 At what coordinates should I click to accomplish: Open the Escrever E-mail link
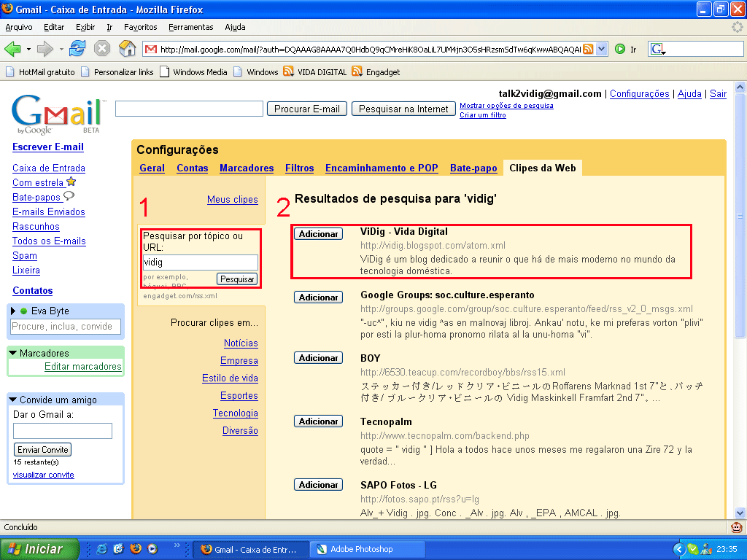point(48,147)
